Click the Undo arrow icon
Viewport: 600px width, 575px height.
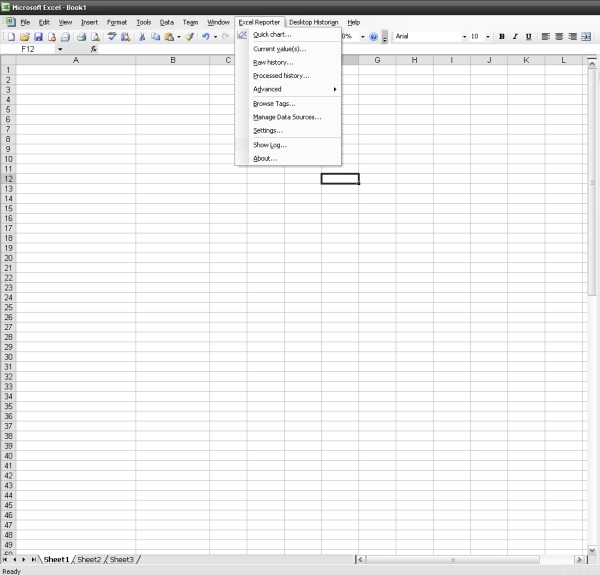(206, 37)
